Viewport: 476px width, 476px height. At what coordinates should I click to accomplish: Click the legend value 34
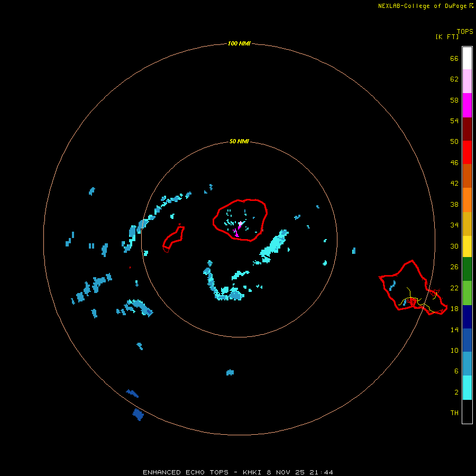pos(454,225)
